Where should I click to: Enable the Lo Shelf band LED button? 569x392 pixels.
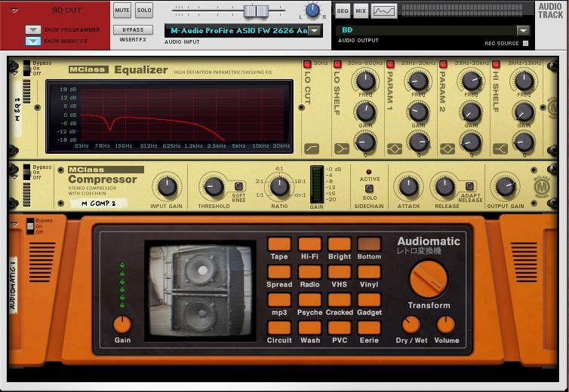tap(337, 65)
